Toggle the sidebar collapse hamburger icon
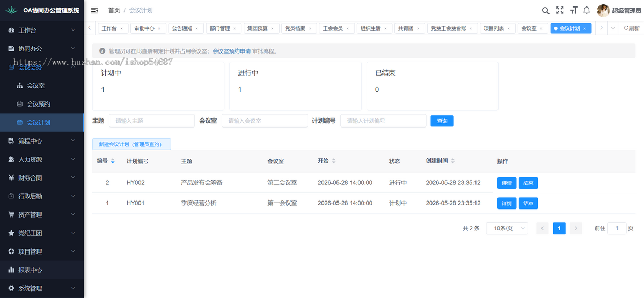 click(94, 10)
